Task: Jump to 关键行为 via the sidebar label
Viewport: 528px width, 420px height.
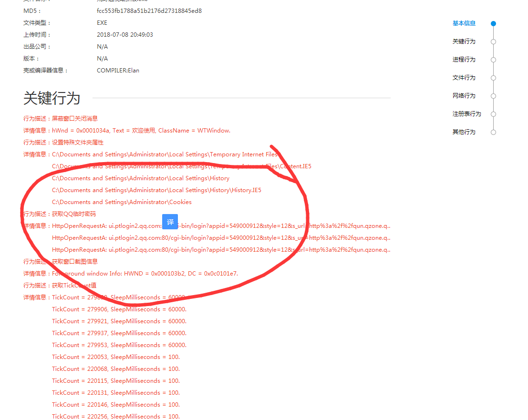Action: tap(464, 41)
